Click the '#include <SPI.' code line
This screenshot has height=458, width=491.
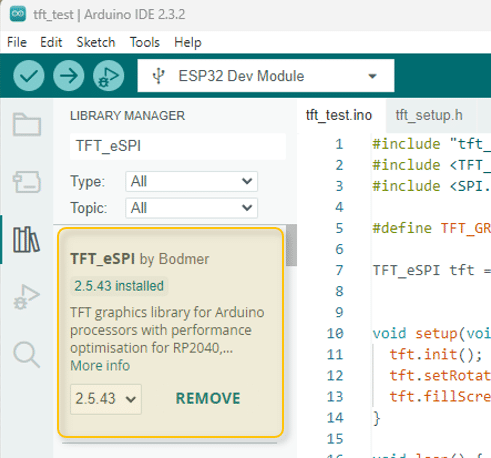431,186
